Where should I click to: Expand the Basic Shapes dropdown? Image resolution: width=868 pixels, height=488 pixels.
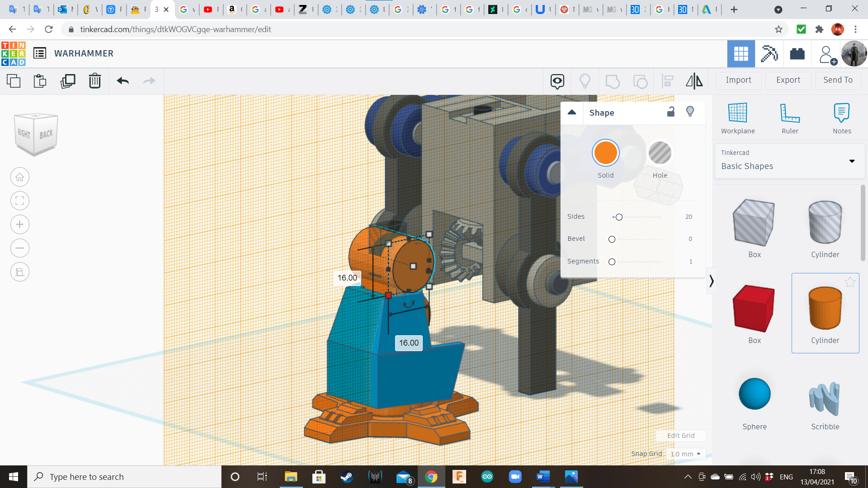852,161
